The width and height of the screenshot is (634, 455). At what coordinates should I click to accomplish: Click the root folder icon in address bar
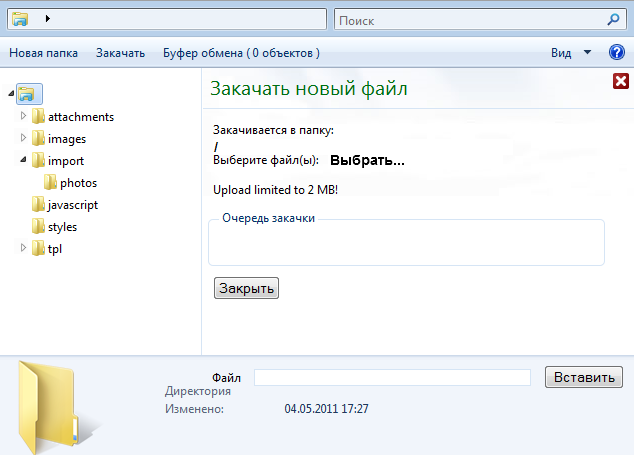coord(20,19)
